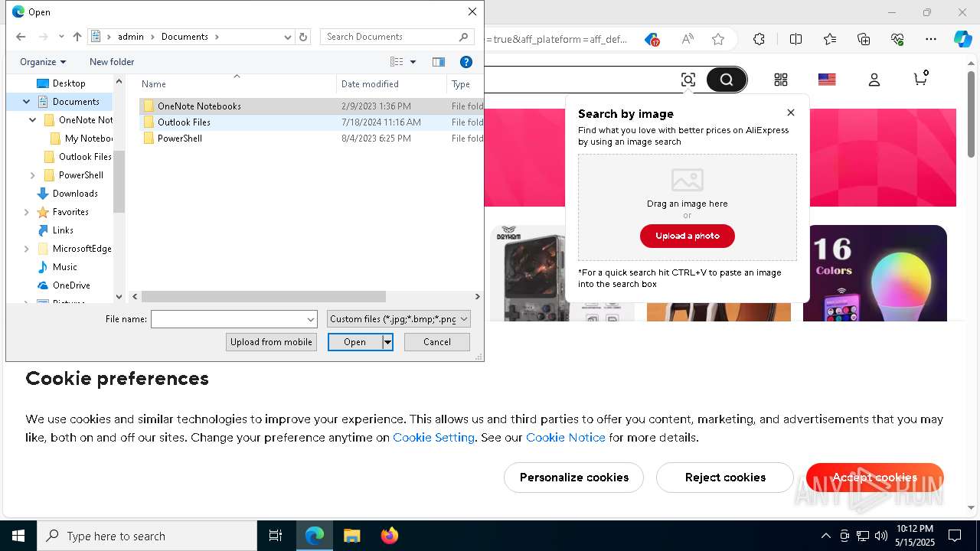The width and height of the screenshot is (980, 551).
Task: Launch Copilot from Edge toolbar
Action: click(962, 39)
